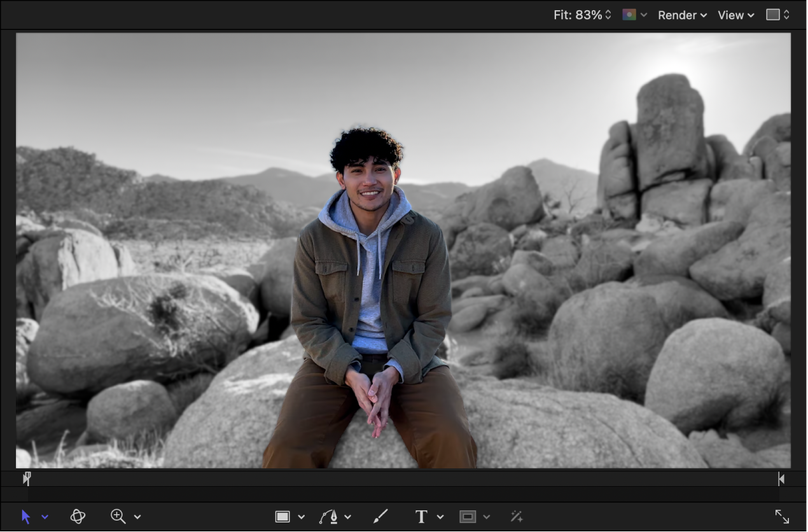
Task: Select the Rectangle Mask tool
Action: point(469,516)
